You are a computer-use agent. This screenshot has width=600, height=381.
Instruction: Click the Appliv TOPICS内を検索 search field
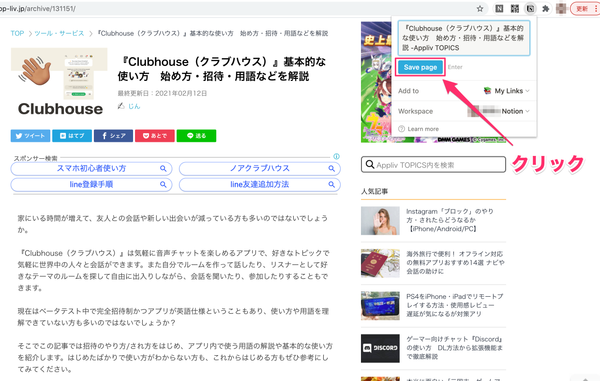pyautogui.click(x=433, y=165)
